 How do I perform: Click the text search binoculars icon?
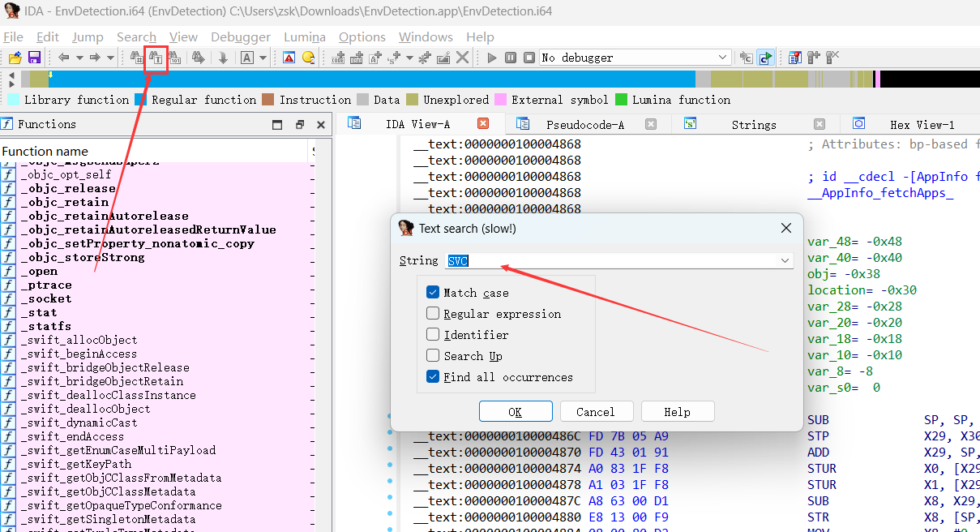coord(156,58)
